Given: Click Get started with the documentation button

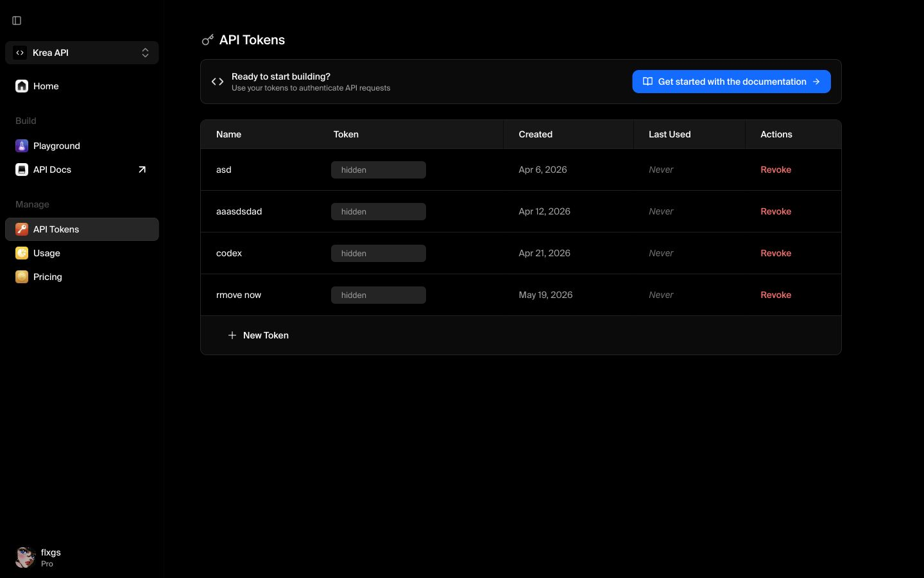Looking at the screenshot, I should [732, 82].
